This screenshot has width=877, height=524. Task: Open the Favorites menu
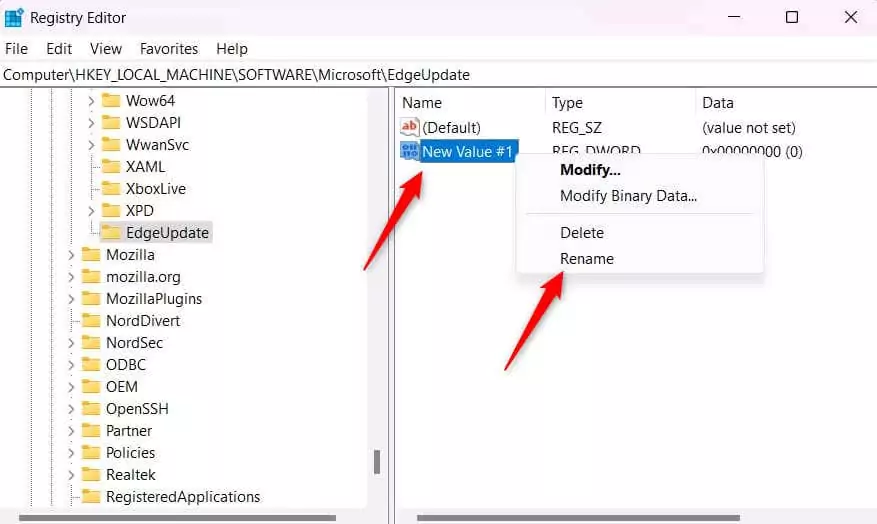point(169,48)
